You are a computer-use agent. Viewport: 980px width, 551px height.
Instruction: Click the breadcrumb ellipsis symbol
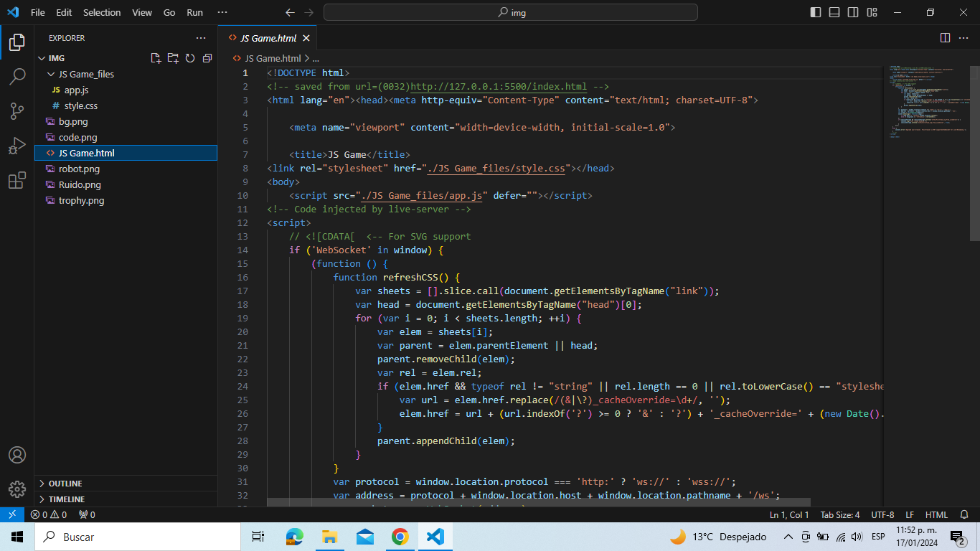pyautogui.click(x=315, y=58)
